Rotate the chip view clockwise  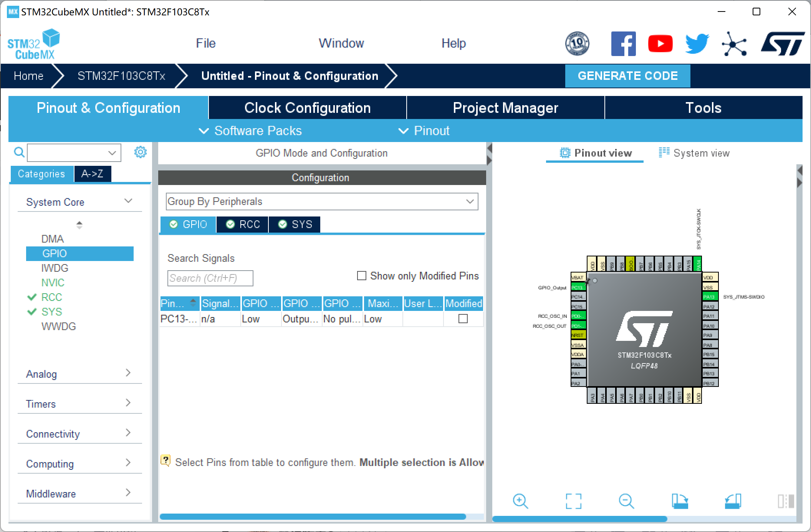pyautogui.click(x=680, y=501)
